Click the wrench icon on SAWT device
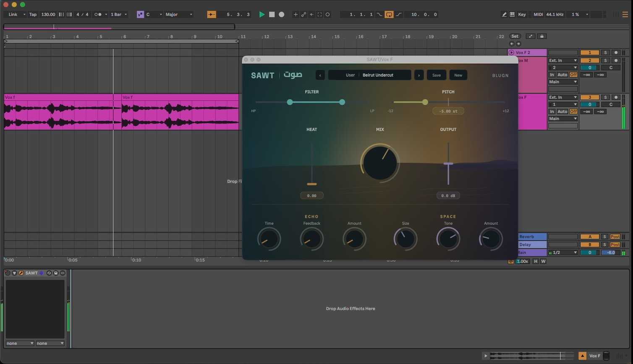 click(x=21, y=273)
